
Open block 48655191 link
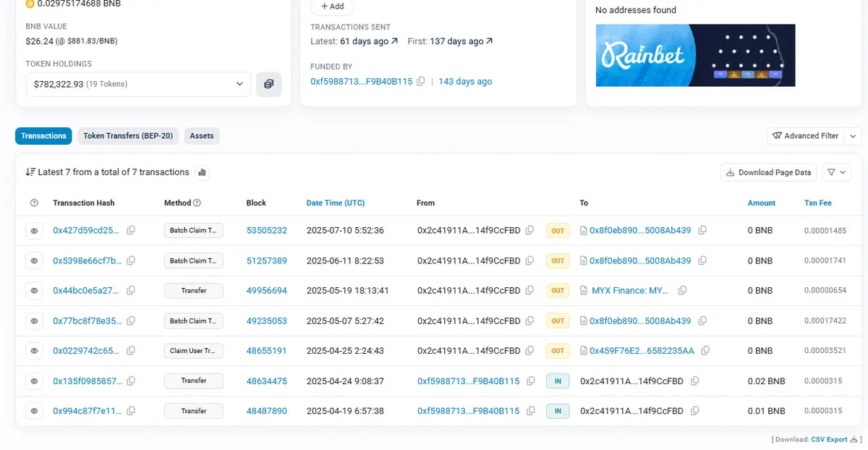pyautogui.click(x=267, y=351)
